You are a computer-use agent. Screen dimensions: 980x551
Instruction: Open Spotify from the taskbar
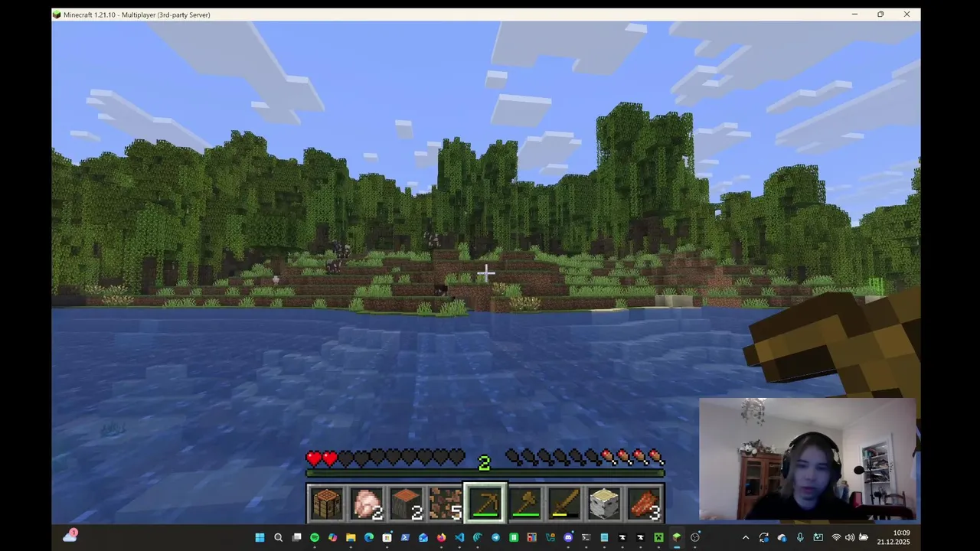(315, 537)
